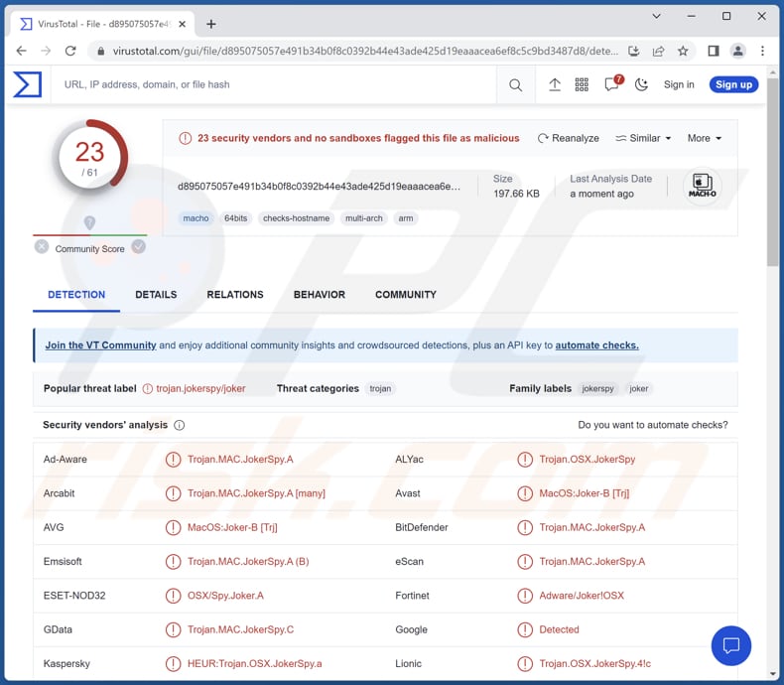Click the upload file icon
The width and height of the screenshot is (784, 685).
tap(555, 85)
